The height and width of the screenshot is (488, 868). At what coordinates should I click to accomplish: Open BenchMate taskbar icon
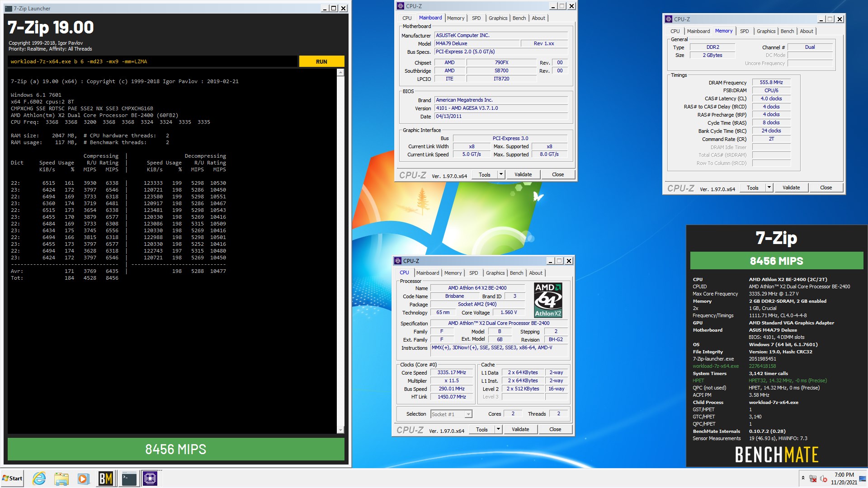(105, 478)
